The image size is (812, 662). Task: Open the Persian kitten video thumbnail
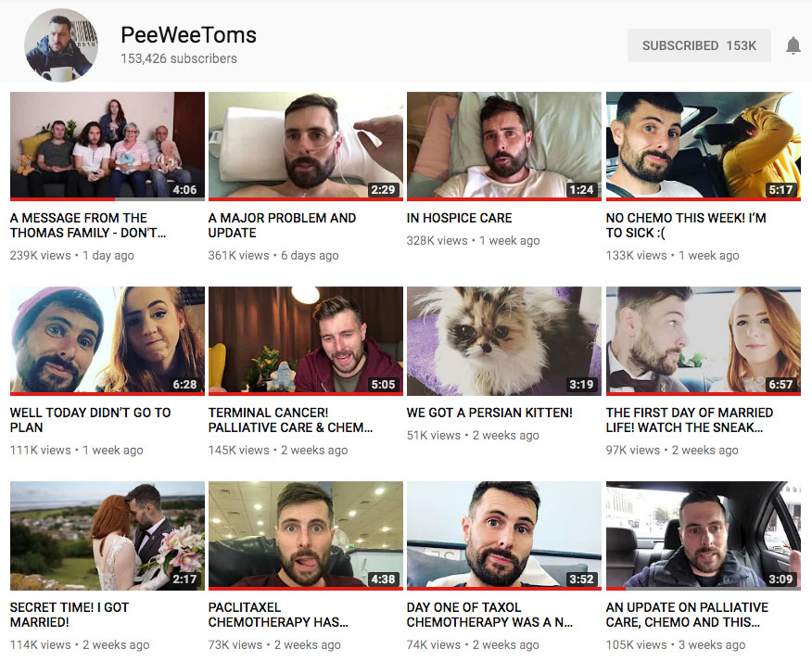(x=504, y=340)
